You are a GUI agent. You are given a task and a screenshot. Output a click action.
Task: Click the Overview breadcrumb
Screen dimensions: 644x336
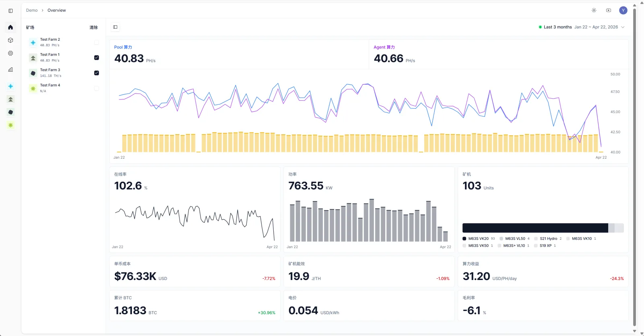[56, 10]
